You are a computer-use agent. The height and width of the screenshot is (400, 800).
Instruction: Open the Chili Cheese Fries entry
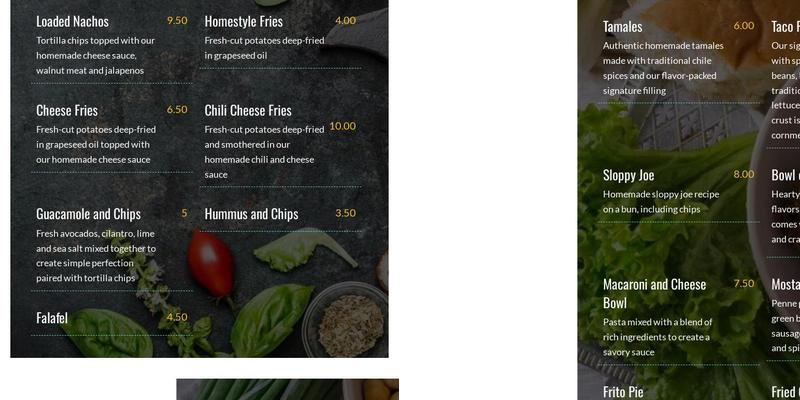(248, 110)
